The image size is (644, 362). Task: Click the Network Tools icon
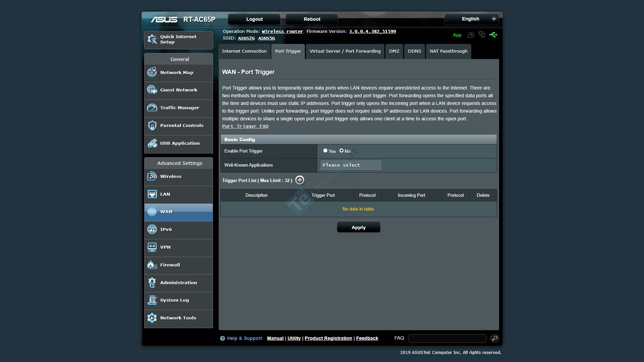(152, 318)
